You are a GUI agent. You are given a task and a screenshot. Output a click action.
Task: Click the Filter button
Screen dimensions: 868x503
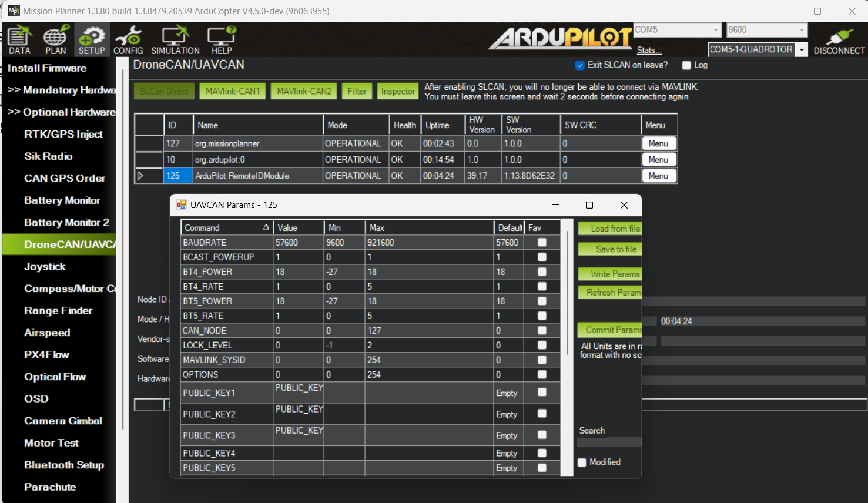[x=357, y=91]
